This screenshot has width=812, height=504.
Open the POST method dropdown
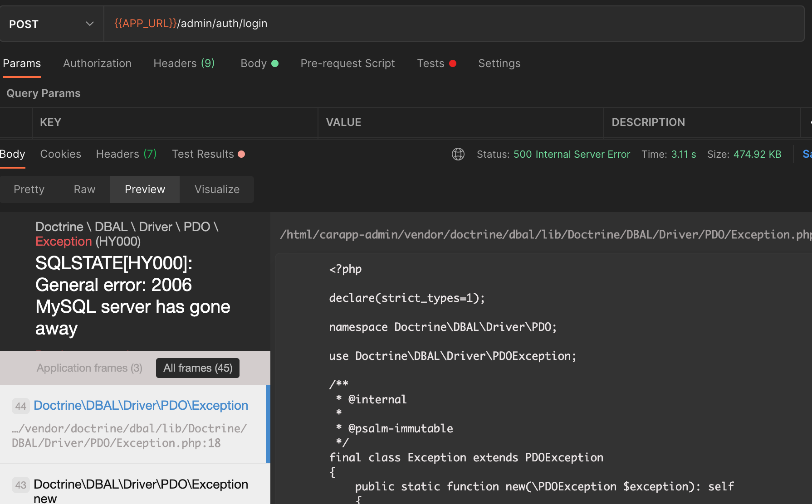coord(51,24)
